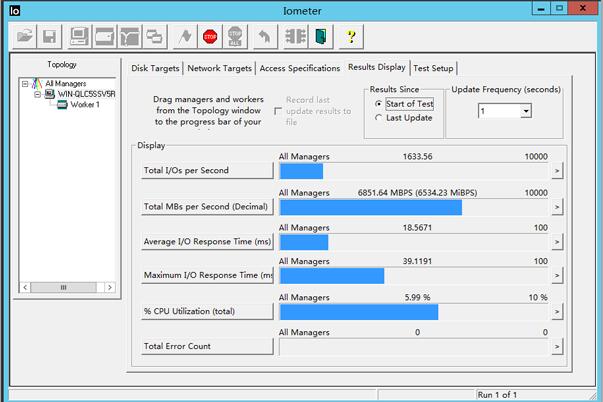The height and width of the screenshot is (402, 603).
Task: Open the Access Specifications tab
Action: pos(299,68)
